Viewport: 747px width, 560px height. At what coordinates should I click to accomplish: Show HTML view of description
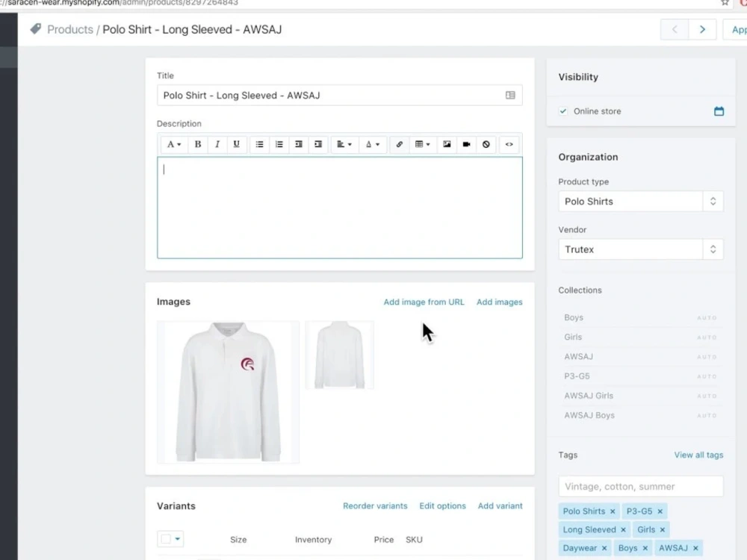point(509,144)
